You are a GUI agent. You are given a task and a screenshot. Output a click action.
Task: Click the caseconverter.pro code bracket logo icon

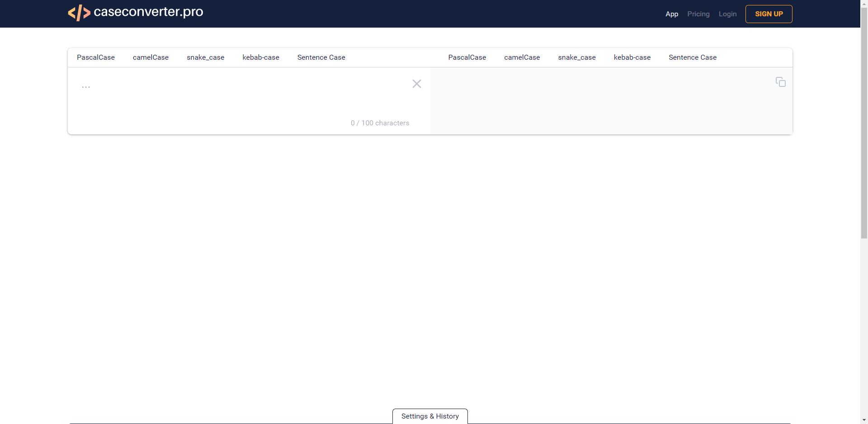(x=79, y=13)
